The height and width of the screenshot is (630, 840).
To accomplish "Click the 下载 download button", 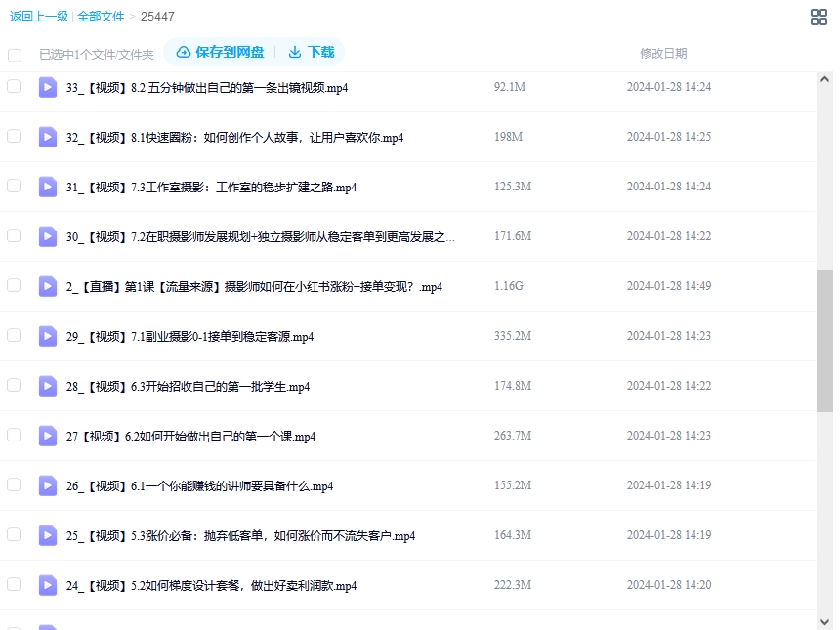I will click(311, 52).
